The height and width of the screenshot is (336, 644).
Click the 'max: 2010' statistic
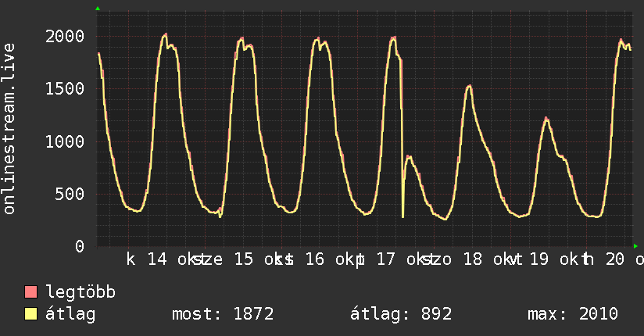coord(573,314)
